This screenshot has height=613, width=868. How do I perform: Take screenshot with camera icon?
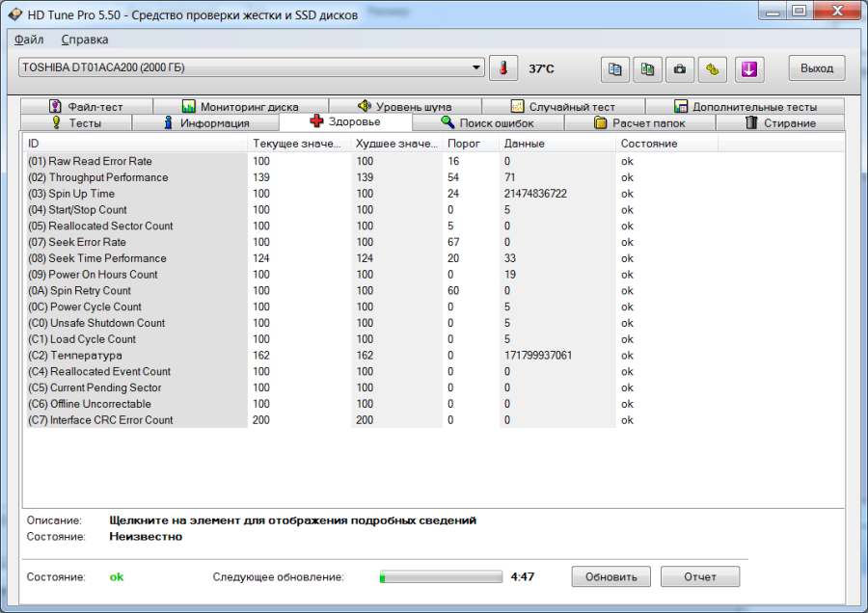[680, 69]
